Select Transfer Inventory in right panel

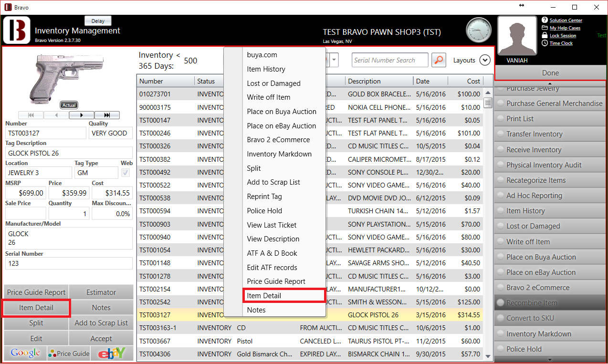(x=550, y=134)
